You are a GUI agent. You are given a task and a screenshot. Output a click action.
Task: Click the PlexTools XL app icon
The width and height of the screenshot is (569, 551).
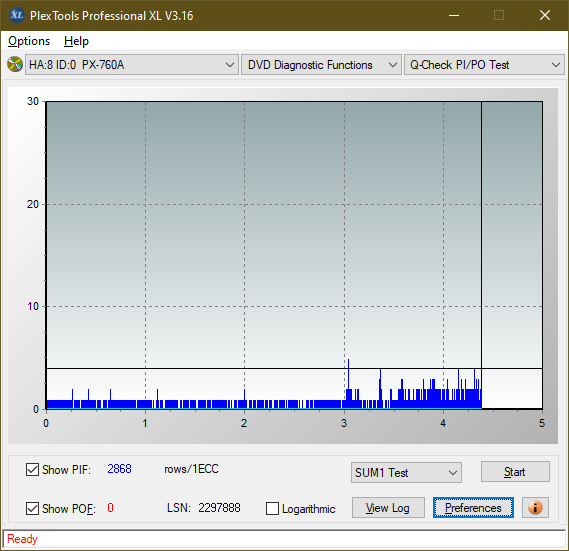(17, 15)
